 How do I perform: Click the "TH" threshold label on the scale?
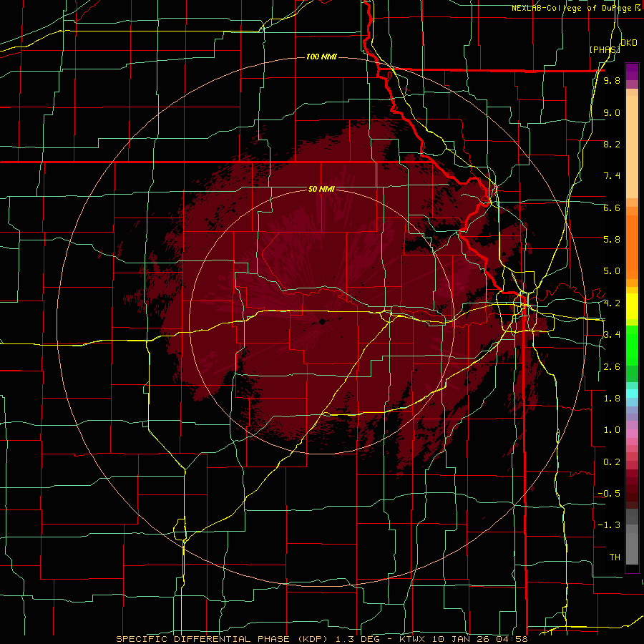coord(615,557)
